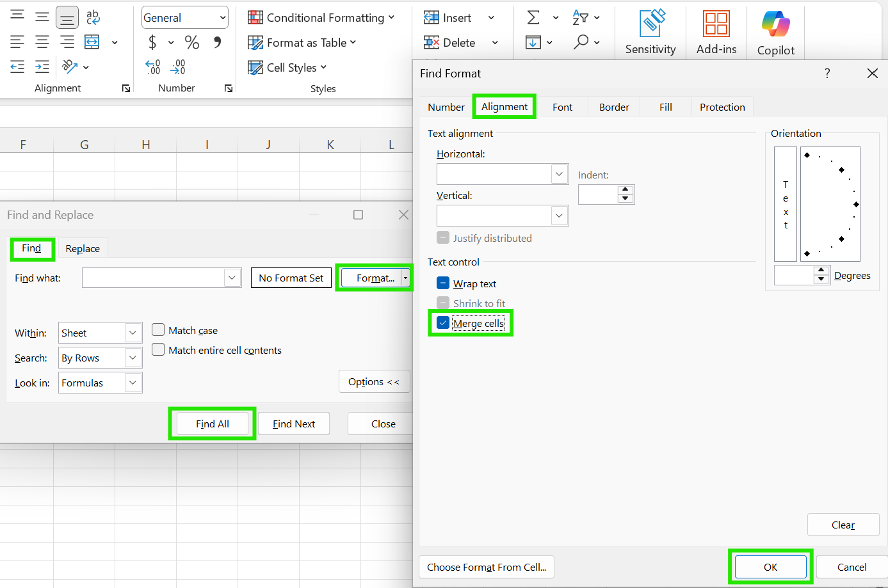Open the Find & Select magnifier icon
The width and height of the screenshot is (888, 588).
pos(581,42)
